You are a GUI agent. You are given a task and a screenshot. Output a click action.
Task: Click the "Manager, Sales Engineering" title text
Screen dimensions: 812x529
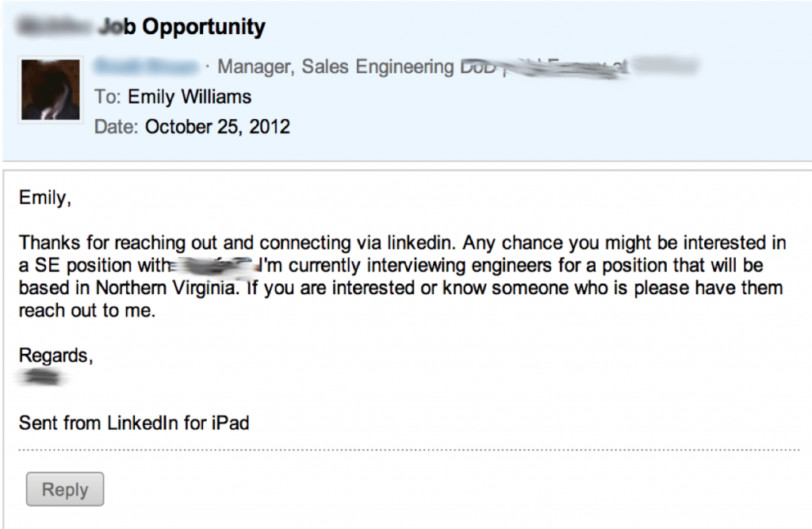coord(335,67)
